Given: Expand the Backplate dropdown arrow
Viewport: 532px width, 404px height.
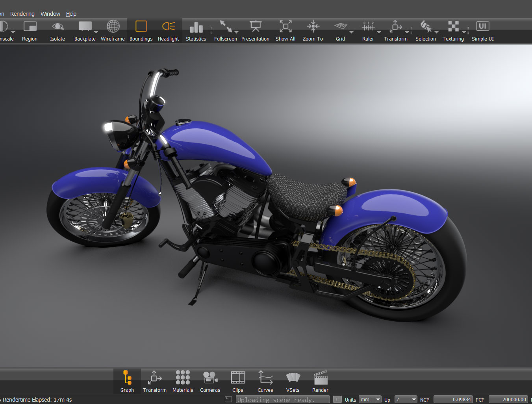Looking at the screenshot, I should (96, 32).
